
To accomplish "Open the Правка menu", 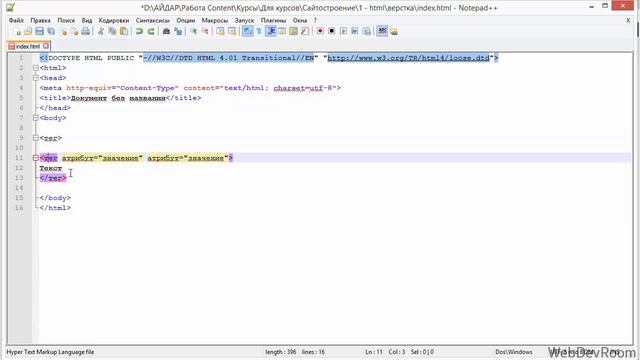I will tap(40, 20).
